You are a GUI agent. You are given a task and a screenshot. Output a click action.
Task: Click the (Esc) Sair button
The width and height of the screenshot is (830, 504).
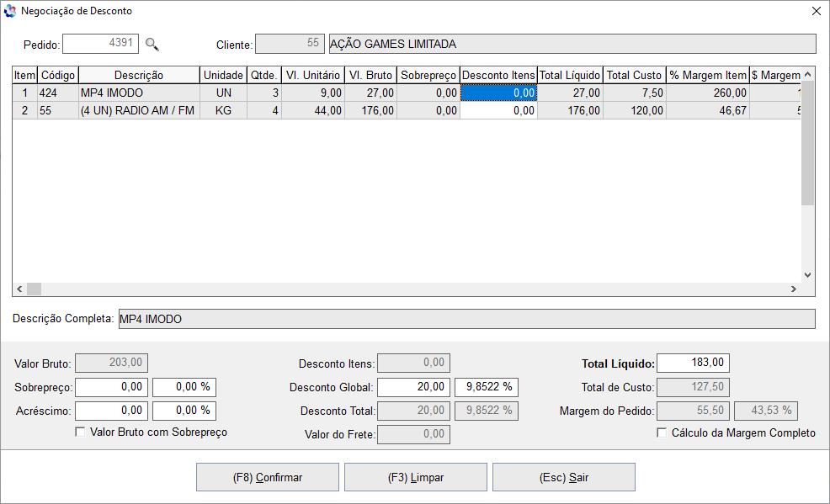coord(563,477)
